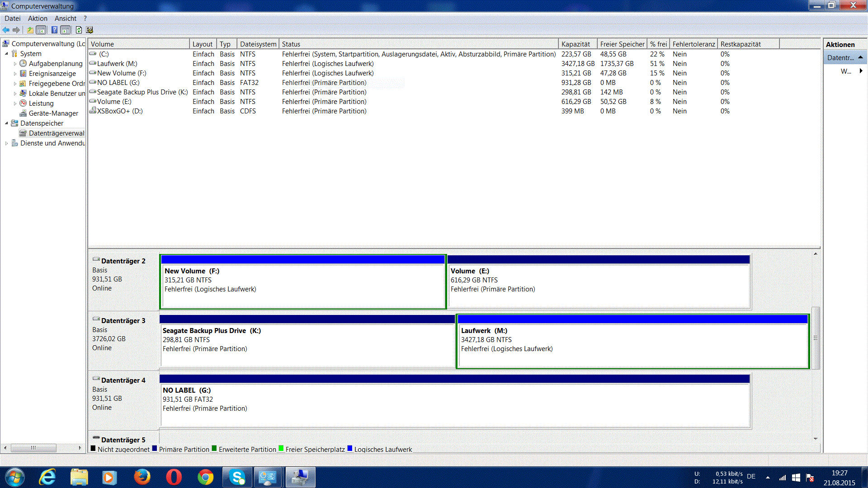Open the Aktion menu
Viewport: 868px width, 488px height.
tap(38, 19)
